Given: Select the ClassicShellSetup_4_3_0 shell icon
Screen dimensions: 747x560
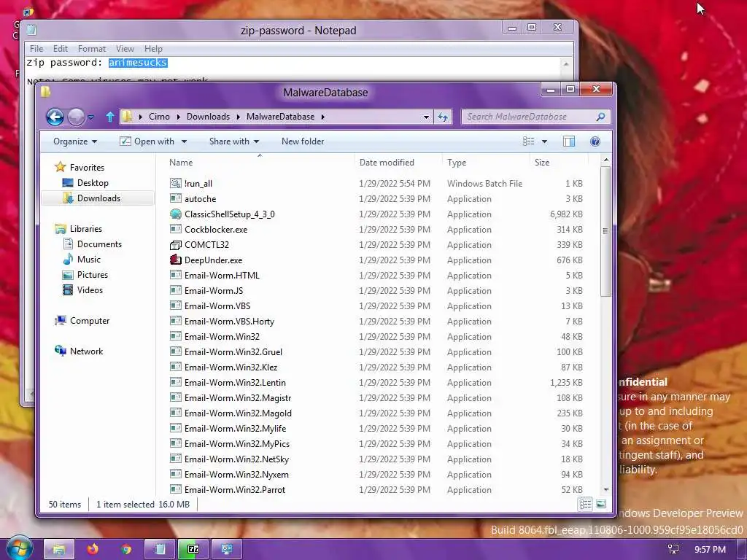Looking at the screenshot, I should (176, 214).
